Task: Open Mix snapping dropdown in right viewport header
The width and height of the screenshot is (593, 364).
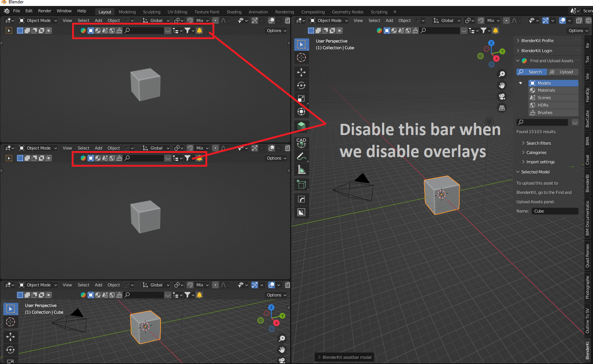Action: click(x=493, y=21)
